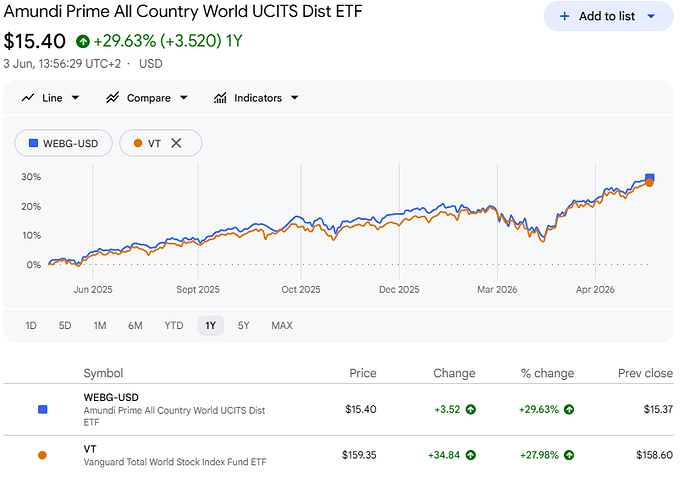This screenshot has width=690, height=483.
Task: Select the WEBG-USD chip label
Action: coord(70,143)
